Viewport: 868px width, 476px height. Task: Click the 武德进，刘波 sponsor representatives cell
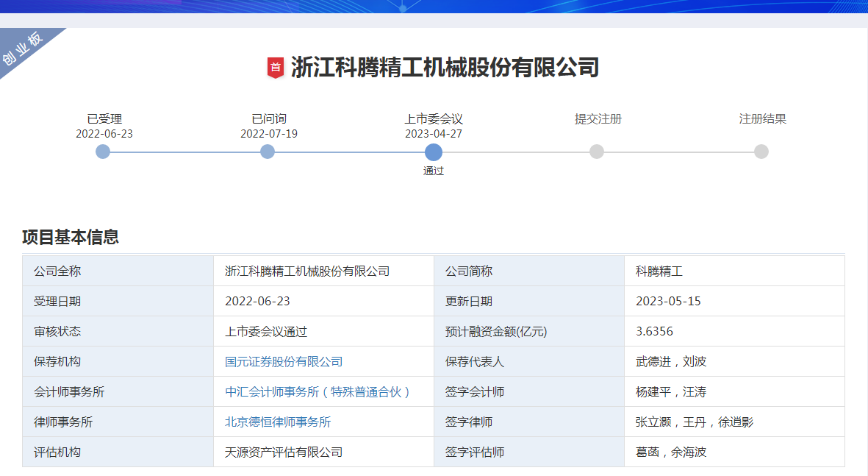tap(734, 361)
